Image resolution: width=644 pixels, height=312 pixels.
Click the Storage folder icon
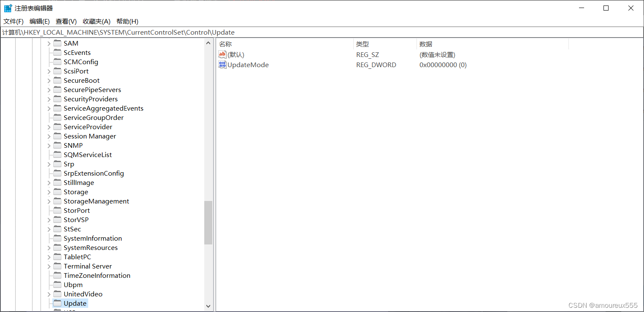click(57, 192)
